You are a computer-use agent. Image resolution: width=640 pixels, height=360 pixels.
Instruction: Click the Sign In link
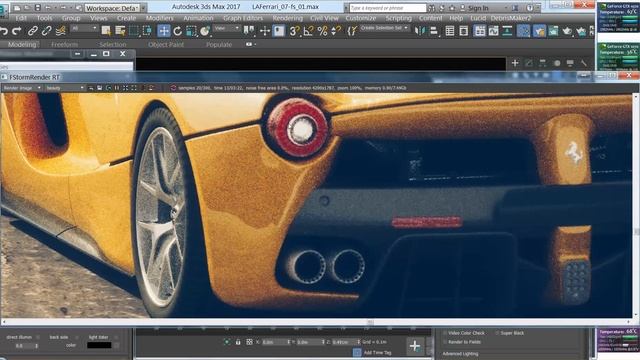(478, 8)
